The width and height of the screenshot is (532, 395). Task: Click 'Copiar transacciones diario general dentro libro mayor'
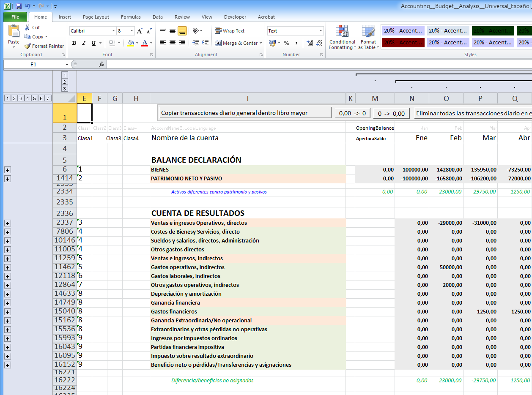[x=244, y=113]
